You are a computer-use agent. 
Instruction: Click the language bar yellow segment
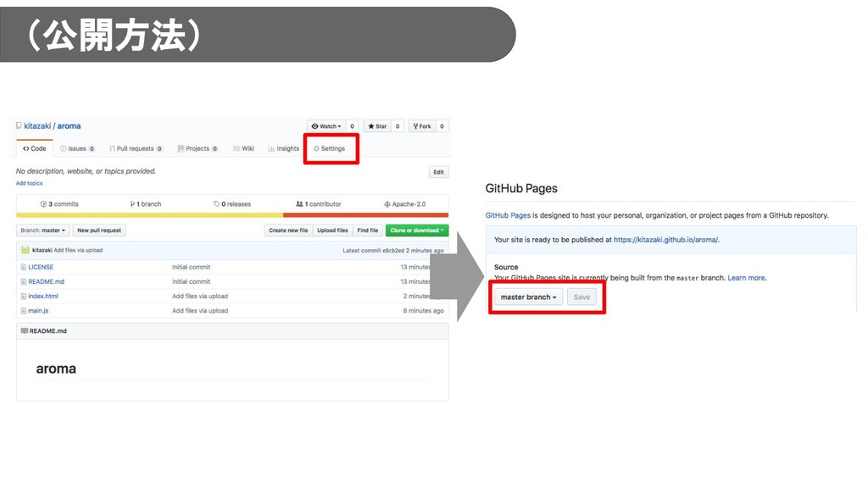click(149, 215)
